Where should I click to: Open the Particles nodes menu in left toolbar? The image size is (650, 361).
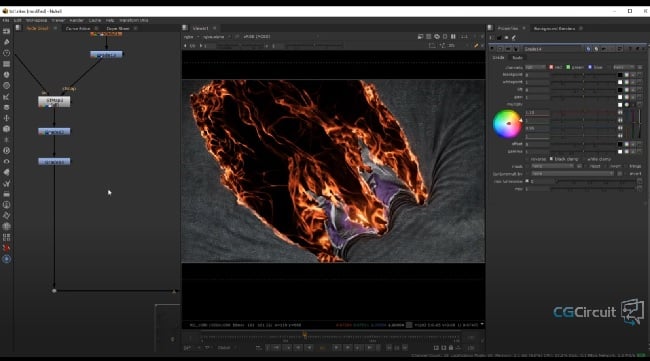(6, 140)
